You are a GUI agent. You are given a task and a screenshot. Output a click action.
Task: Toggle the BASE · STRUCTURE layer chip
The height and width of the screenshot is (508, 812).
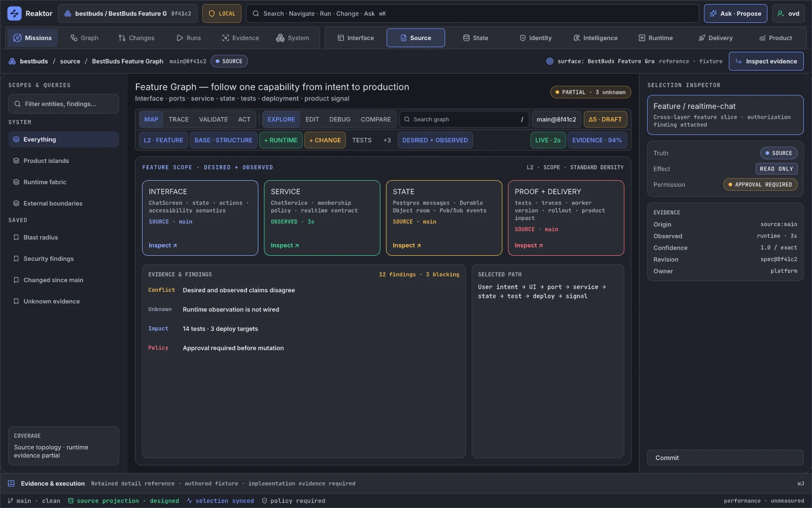(223, 141)
